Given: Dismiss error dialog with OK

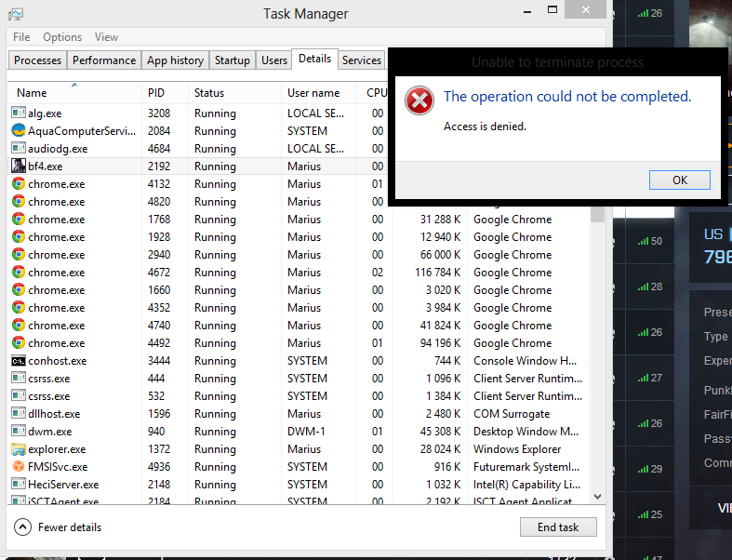Looking at the screenshot, I should (x=680, y=180).
